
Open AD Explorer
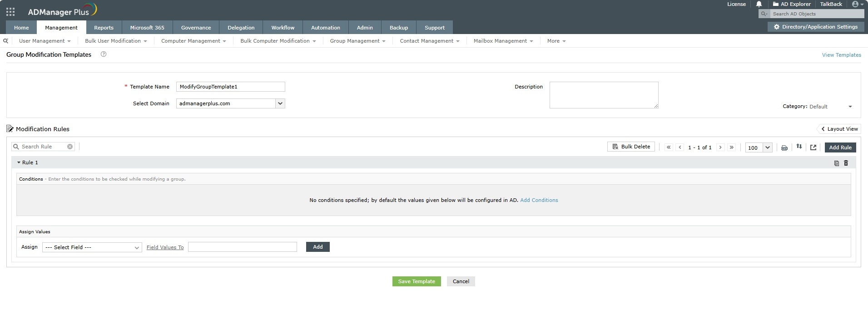792,4
